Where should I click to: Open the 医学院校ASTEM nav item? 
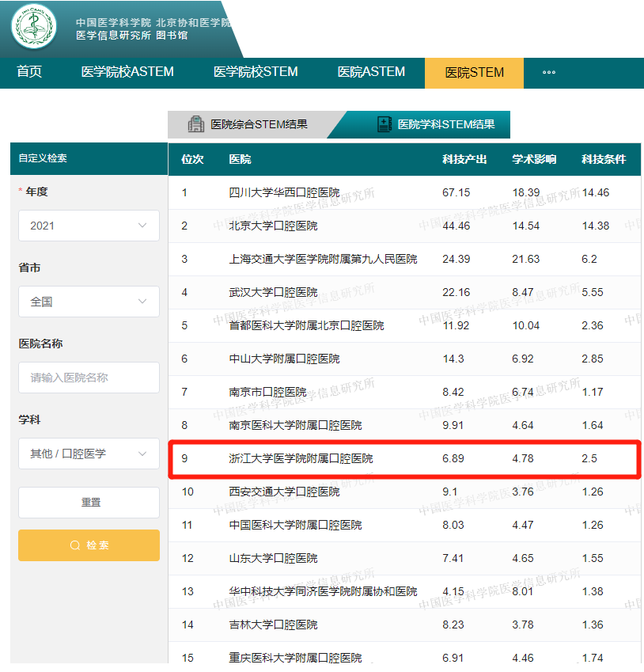click(127, 71)
